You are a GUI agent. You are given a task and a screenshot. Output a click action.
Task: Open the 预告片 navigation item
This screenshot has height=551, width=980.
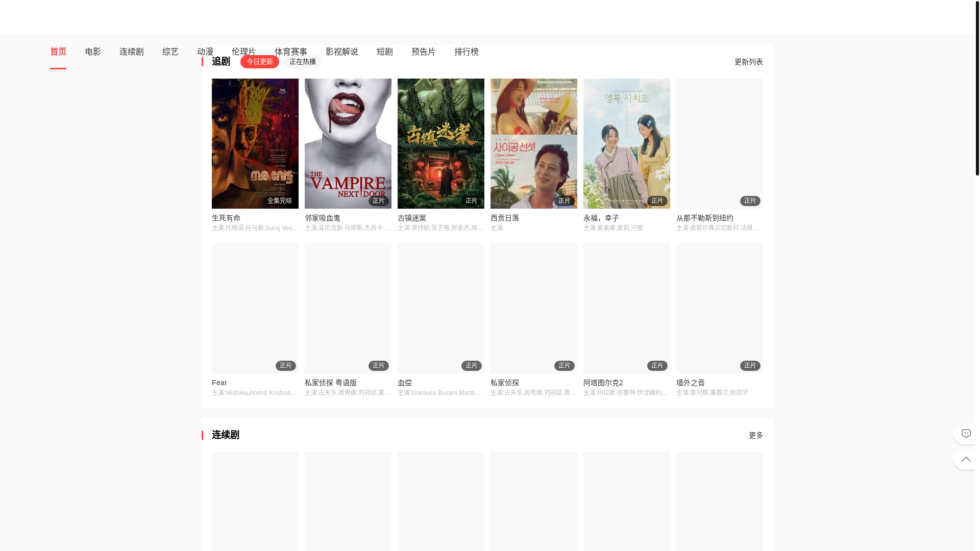424,52
